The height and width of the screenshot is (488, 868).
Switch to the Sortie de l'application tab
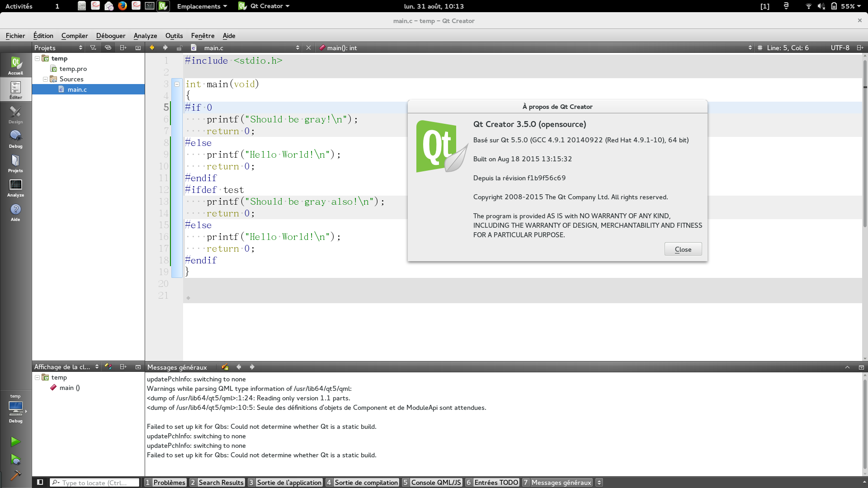289,482
